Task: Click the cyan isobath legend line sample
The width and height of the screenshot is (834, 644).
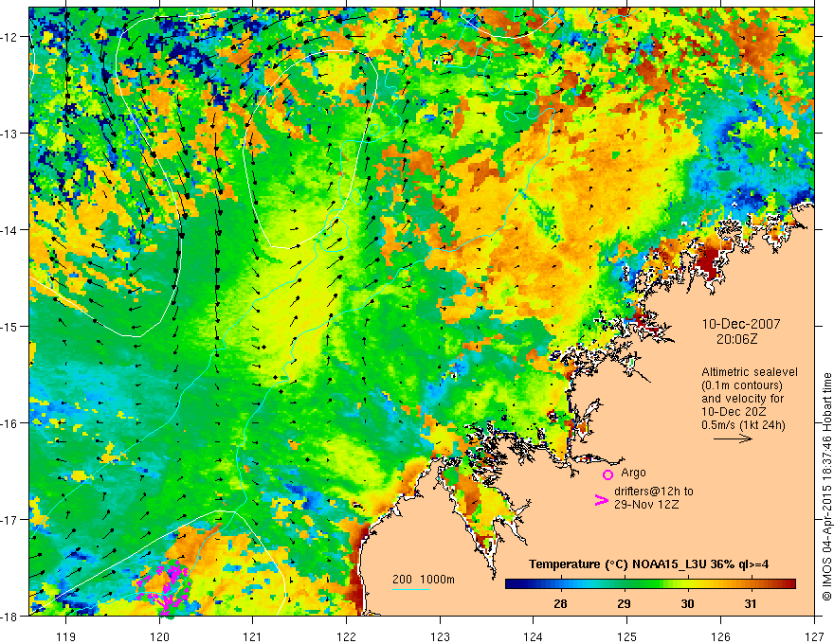Action: tap(411, 590)
